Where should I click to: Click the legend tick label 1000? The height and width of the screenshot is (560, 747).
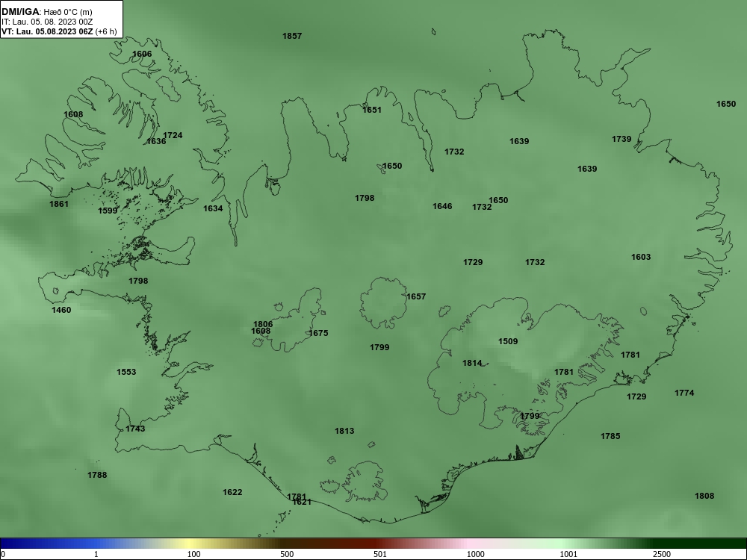click(x=475, y=554)
